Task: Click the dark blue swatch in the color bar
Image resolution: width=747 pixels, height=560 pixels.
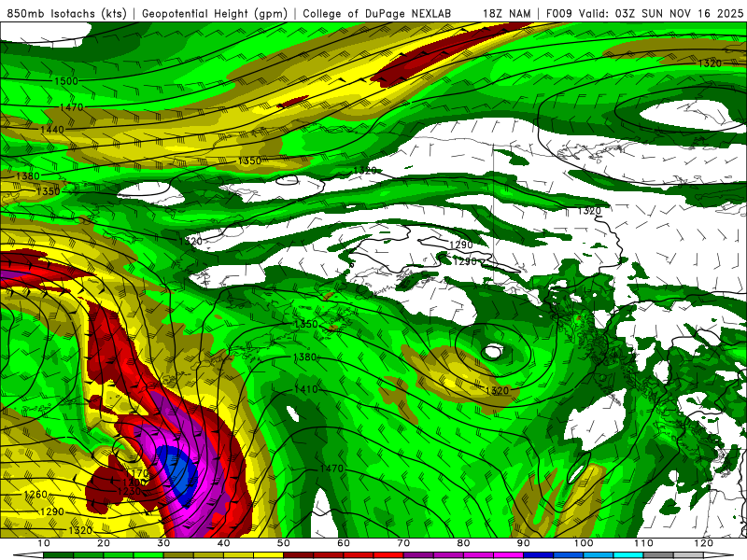Action: (x=538, y=555)
